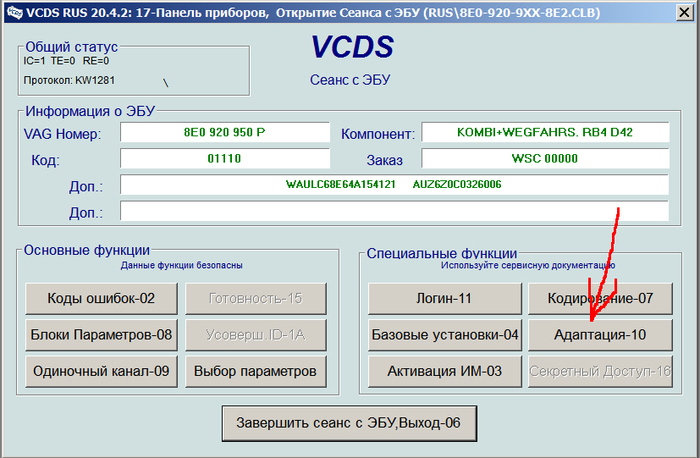Click the Сеанс с ЭБУ subtitle
The height and width of the screenshot is (458, 700).
click(350, 80)
